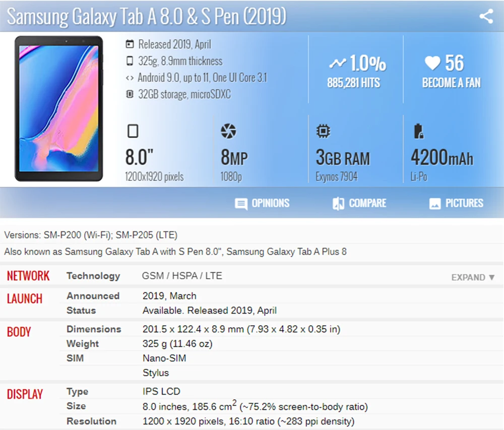Screen dimensions: 504x430
Task: Click the heart icon to become a fan
Action: (x=432, y=63)
